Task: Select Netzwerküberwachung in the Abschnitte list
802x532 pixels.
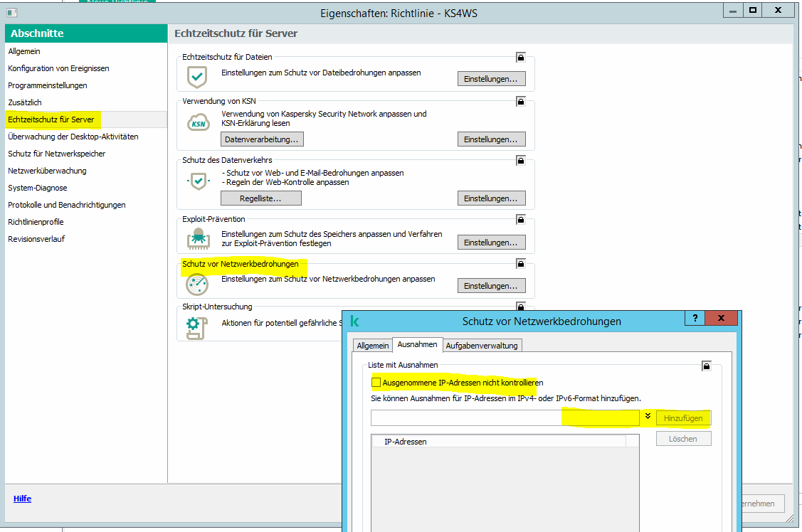Action: pos(47,171)
